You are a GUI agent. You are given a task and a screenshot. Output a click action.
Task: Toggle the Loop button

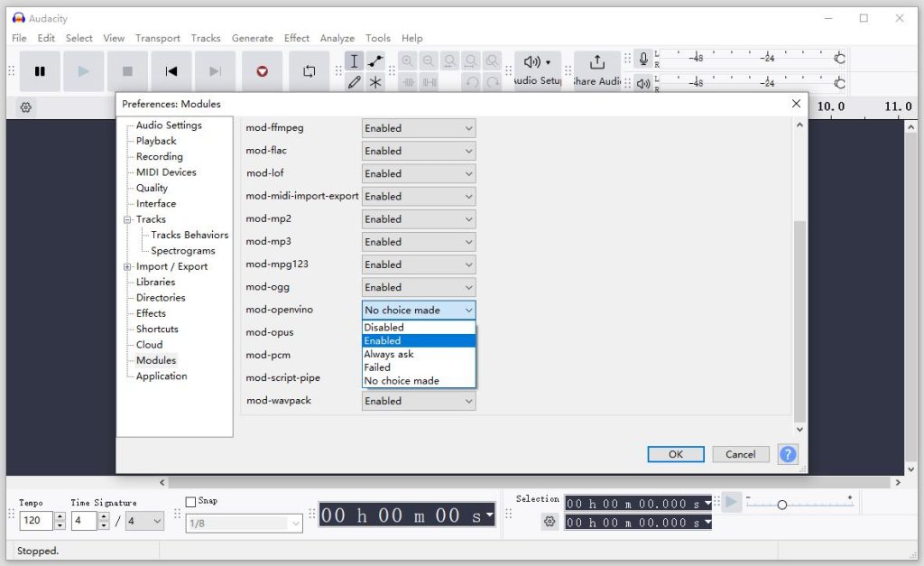point(310,71)
